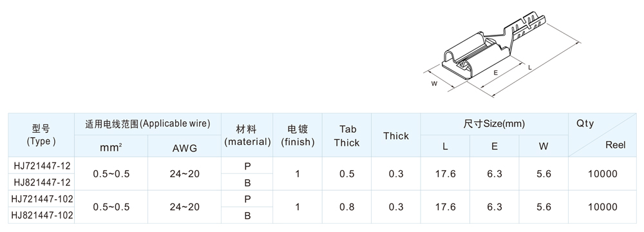
Task: Click the E dimension label on diagram
Action: [496, 72]
